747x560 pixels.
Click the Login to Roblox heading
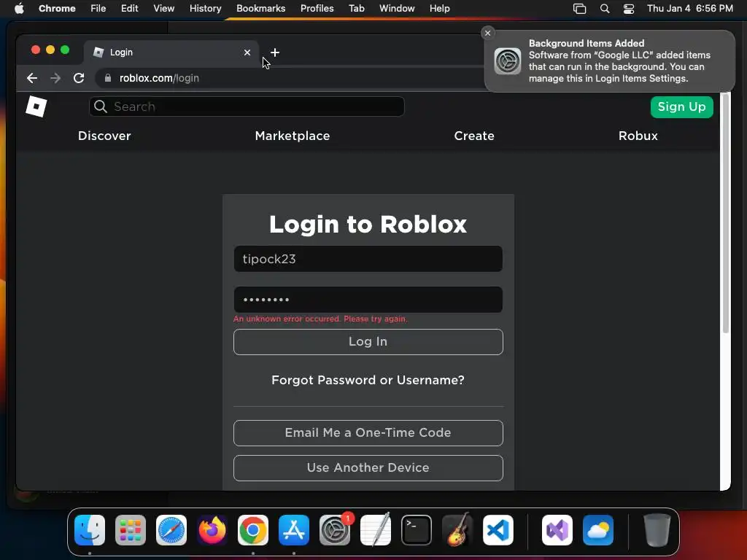click(368, 224)
